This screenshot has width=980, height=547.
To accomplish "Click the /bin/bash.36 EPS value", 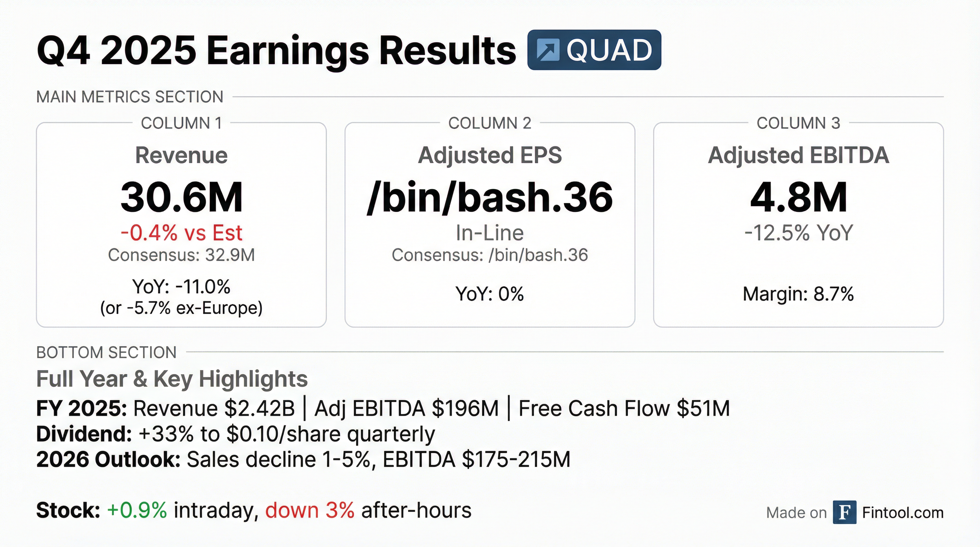I will tap(490, 197).
